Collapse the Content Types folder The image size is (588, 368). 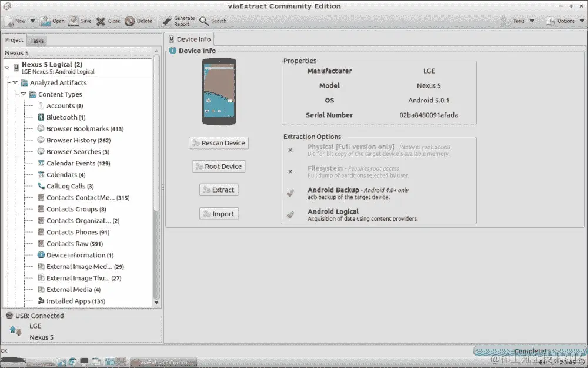24,94
